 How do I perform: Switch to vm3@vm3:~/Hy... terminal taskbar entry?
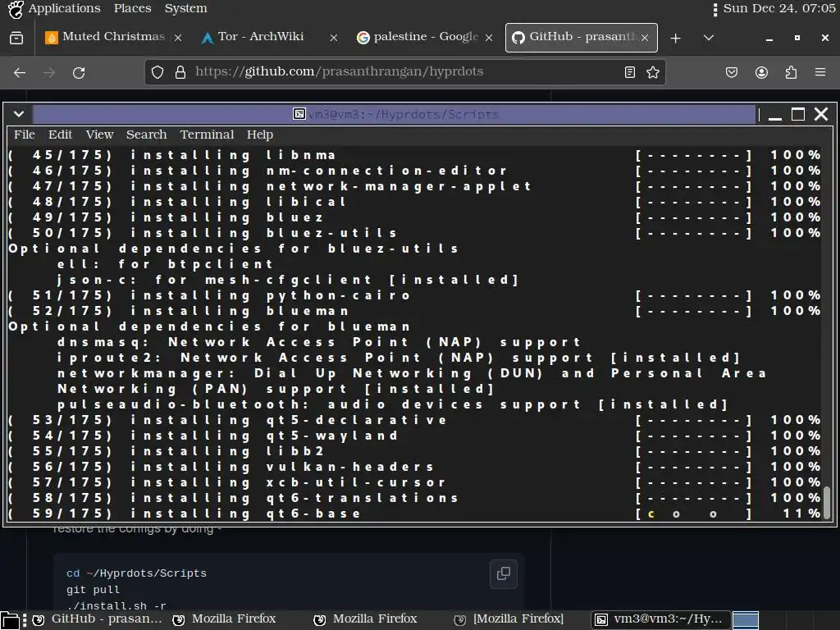click(x=660, y=619)
